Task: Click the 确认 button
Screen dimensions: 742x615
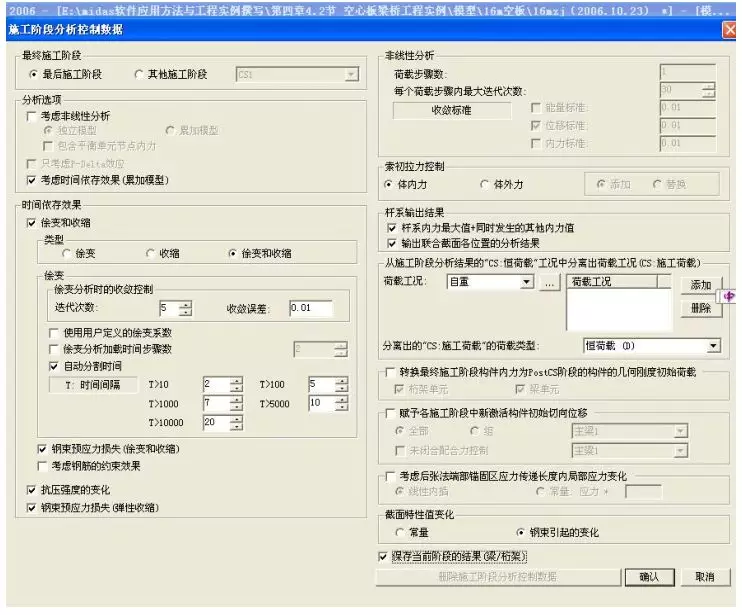Action: 649,577
